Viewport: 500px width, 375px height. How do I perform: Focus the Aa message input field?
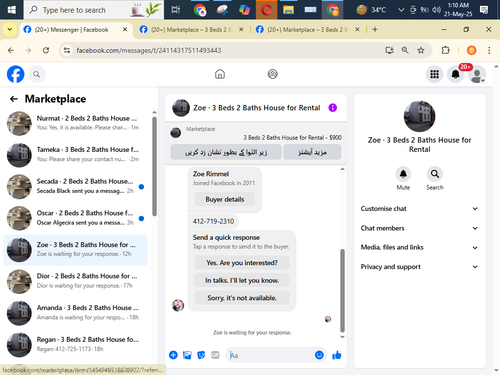(x=270, y=355)
